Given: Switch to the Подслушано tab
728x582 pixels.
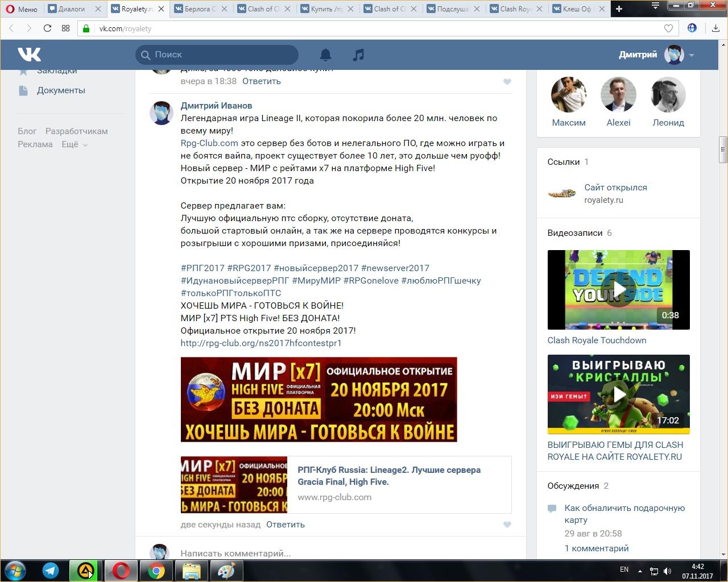Looking at the screenshot, I should click(453, 9).
